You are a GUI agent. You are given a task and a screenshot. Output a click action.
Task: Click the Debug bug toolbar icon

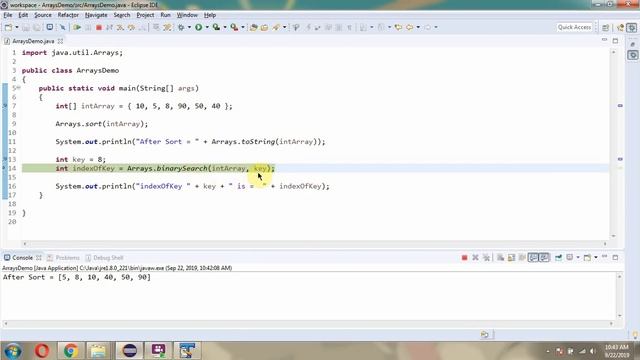coord(181,27)
